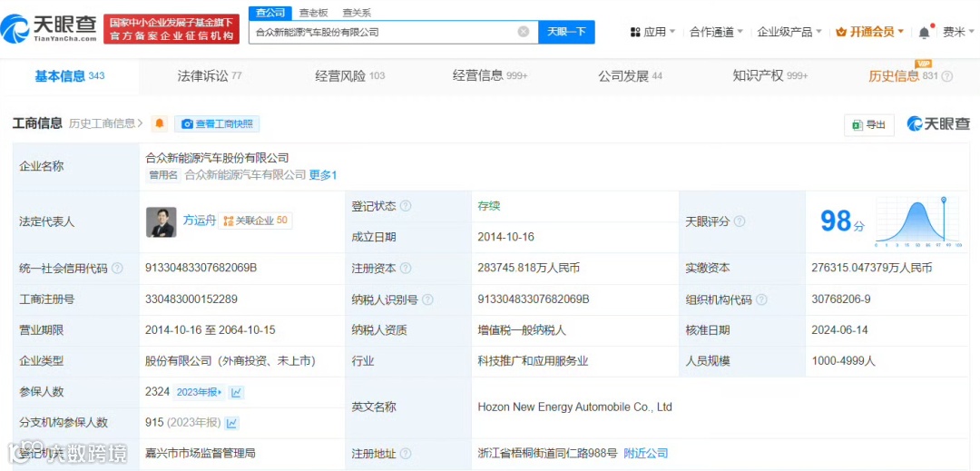Select the 查公司 search tab
The image size is (980, 471).
[x=270, y=13]
